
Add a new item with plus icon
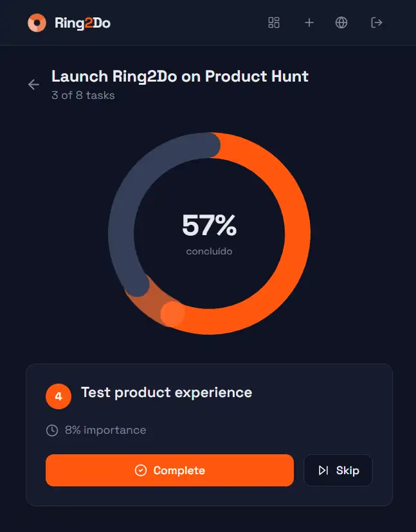coord(309,22)
